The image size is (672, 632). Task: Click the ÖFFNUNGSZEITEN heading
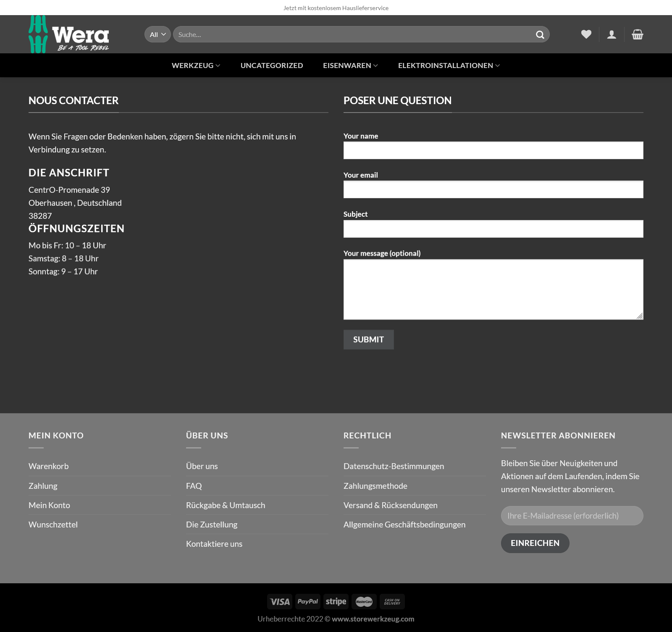[76, 228]
